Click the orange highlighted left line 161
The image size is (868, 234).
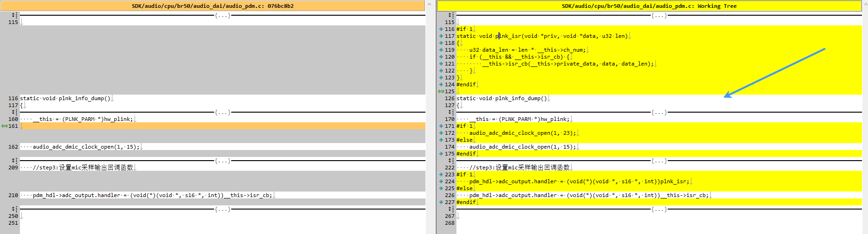(222, 126)
